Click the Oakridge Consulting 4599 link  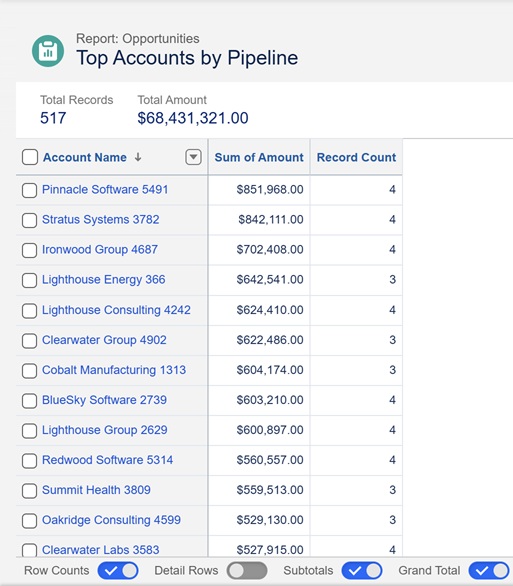pyautogui.click(x=111, y=520)
